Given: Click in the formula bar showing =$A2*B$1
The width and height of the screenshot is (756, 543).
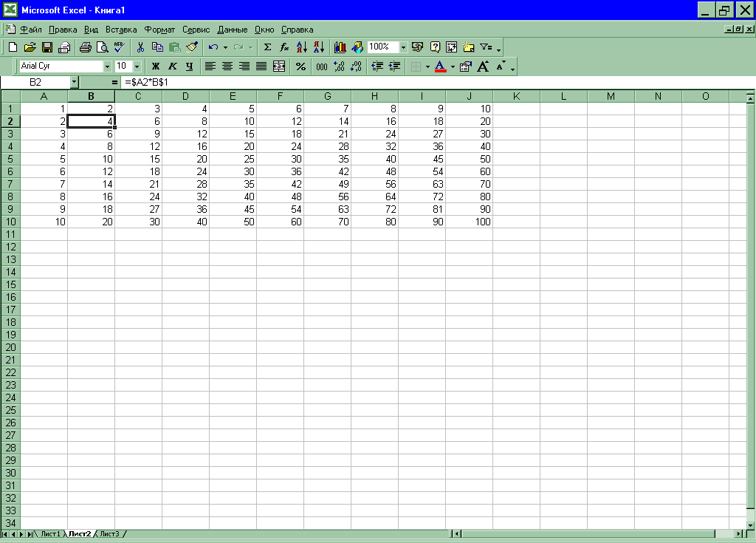Looking at the screenshot, I should (x=436, y=82).
